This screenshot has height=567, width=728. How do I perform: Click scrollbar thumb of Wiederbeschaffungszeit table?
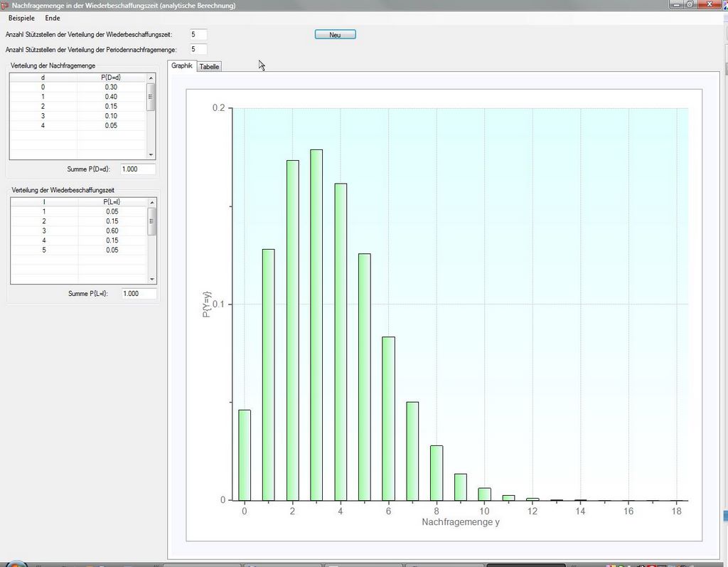point(151,221)
